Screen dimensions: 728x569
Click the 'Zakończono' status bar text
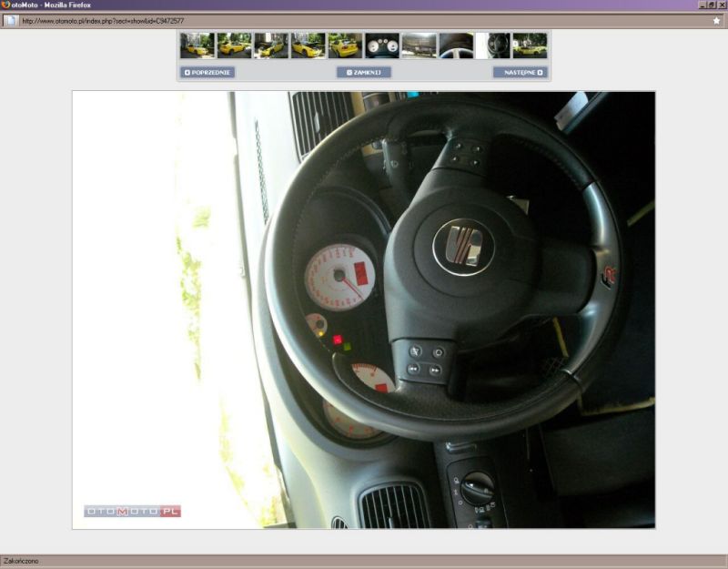(x=21, y=561)
